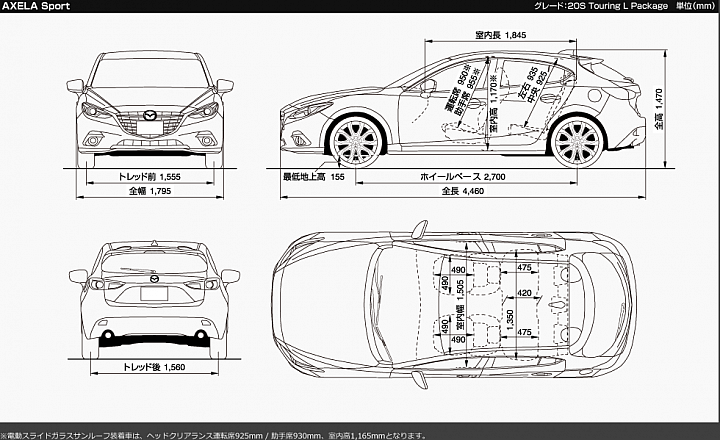Click the "全長 4,460" overall length text
The width and height of the screenshot is (720, 440).
[x=462, y=191]
